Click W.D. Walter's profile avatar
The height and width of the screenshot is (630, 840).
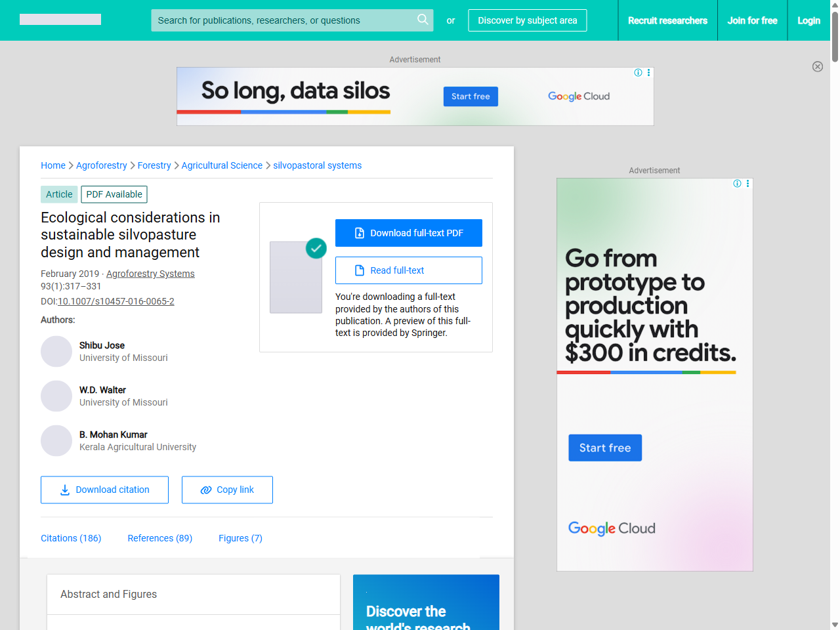[56, 396]
